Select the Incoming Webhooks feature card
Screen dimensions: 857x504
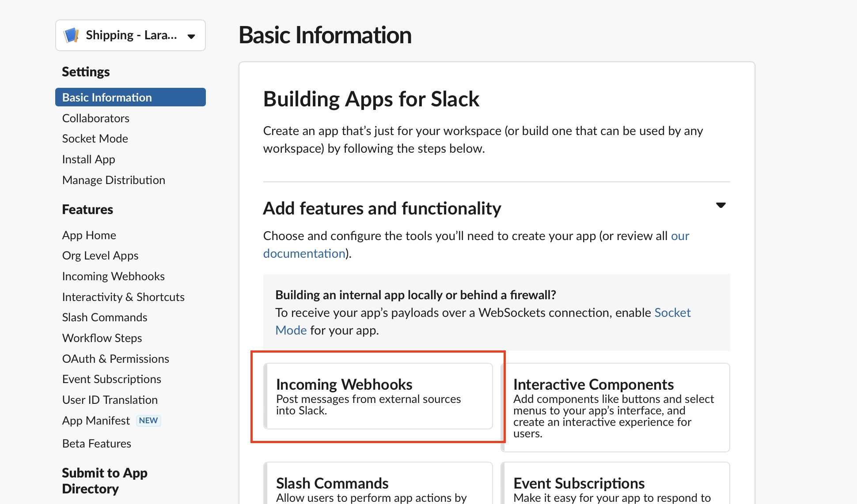[378, 396]
